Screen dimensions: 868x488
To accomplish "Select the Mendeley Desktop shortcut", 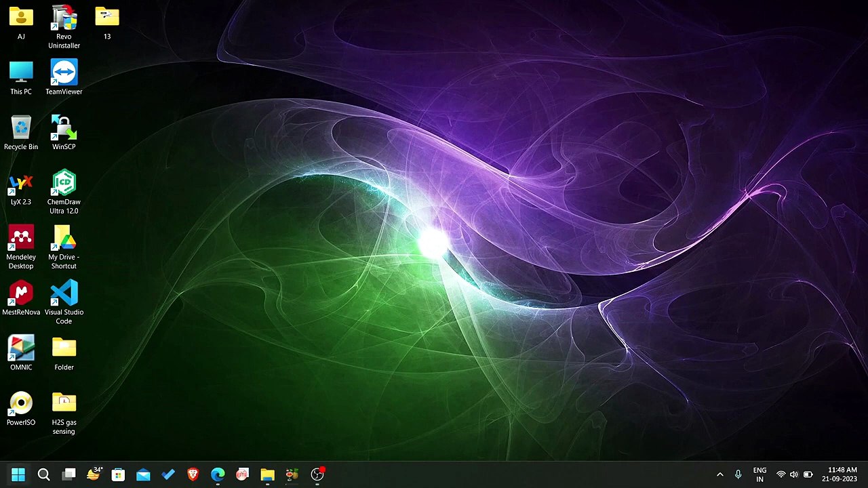I will click(x=21, y=247).
